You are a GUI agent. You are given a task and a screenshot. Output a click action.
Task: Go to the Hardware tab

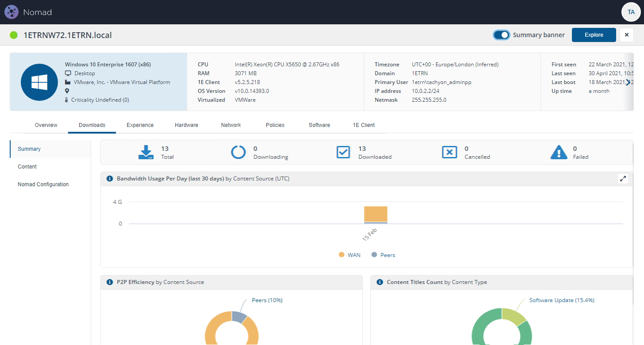point(187,125)
